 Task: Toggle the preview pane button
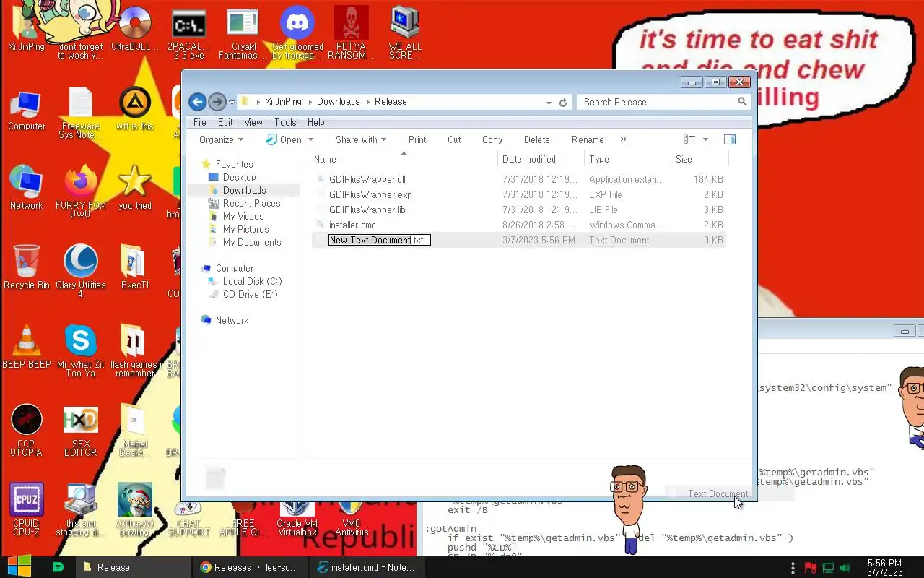pos(730,139)
